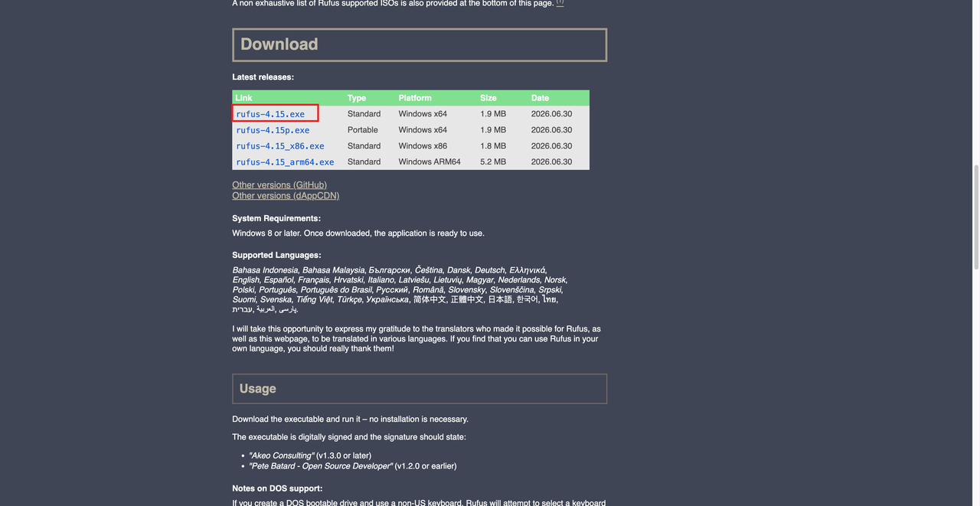Click the 1.8 MB size cell

[493, 146]
